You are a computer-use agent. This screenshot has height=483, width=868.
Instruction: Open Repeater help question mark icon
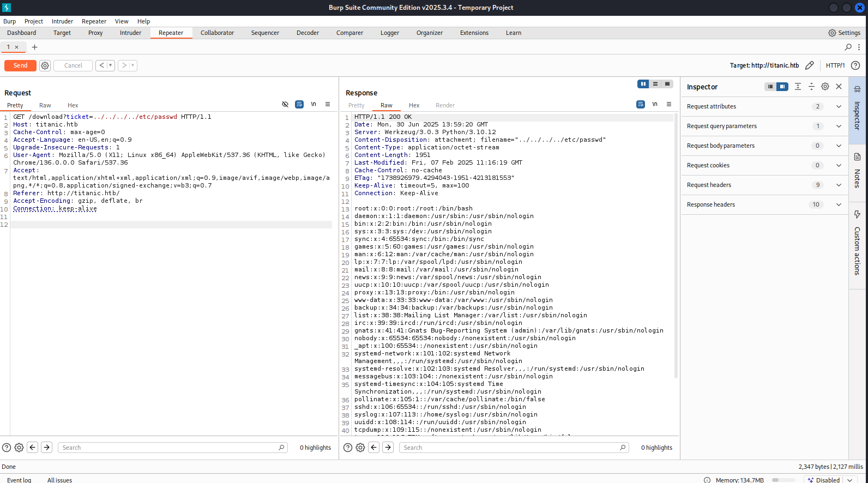pyautogui.click(x=855, y=65)
